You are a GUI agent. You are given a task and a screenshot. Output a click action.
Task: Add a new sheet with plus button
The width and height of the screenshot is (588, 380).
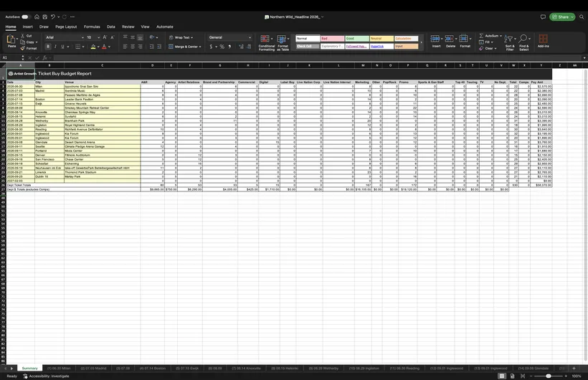click(x=574, y=369)
